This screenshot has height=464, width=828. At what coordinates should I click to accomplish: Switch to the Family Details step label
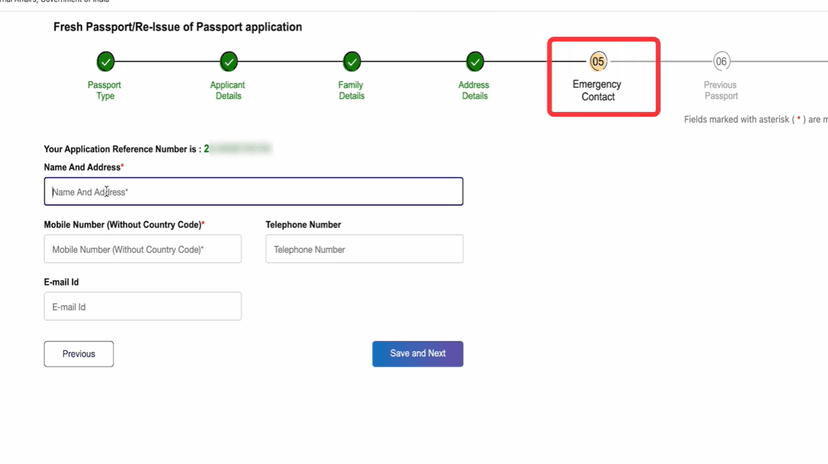(351, 91)
